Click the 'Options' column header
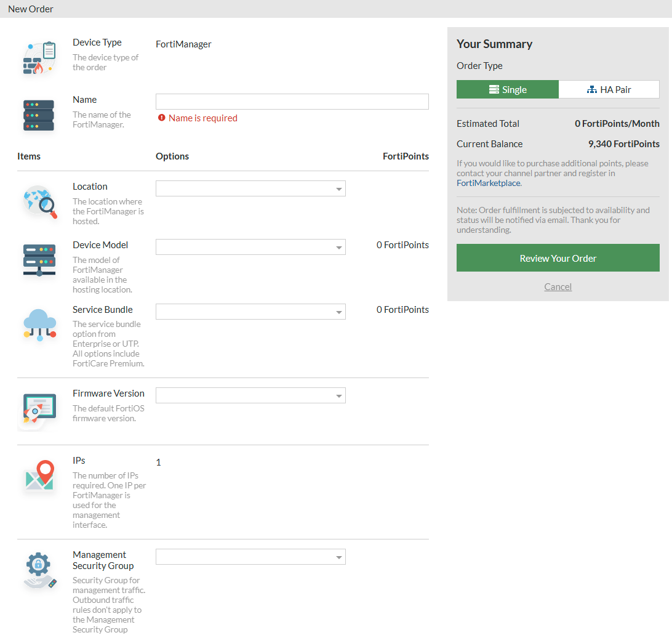Screen dimensions: 672x638 pos(172,156)
